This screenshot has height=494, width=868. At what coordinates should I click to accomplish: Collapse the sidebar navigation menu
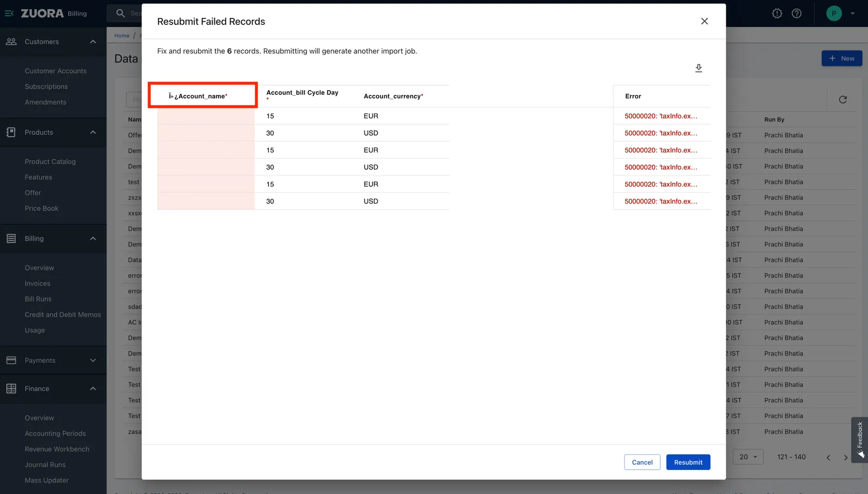(9, 14)
